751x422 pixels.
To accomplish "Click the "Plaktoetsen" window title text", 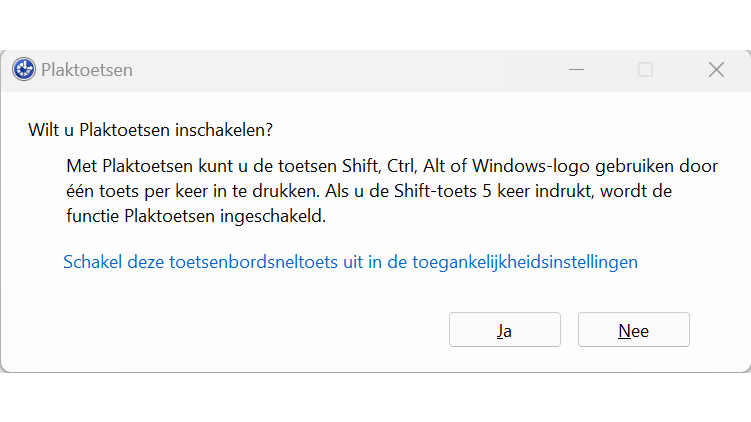I will [x=87, y=70].
